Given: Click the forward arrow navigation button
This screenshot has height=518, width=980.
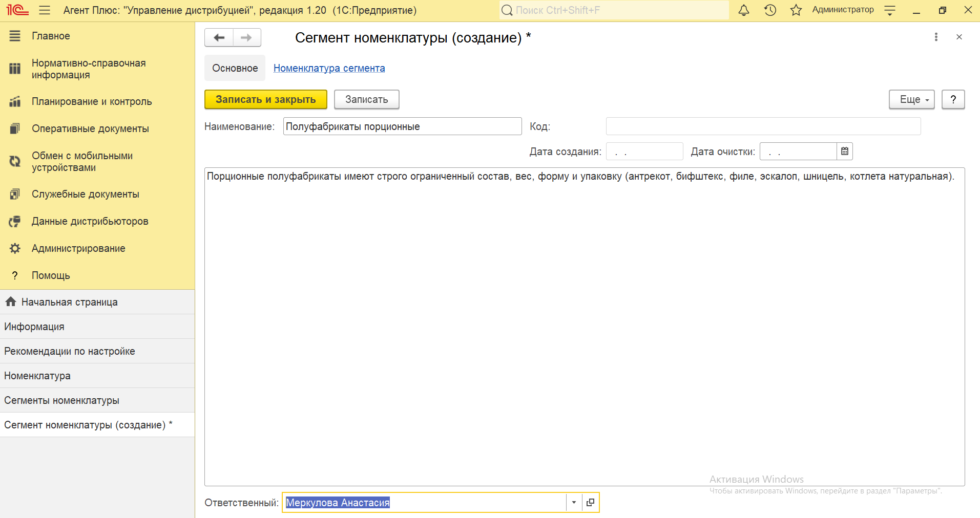Looking at the screenshot, I should coord(246,37).
